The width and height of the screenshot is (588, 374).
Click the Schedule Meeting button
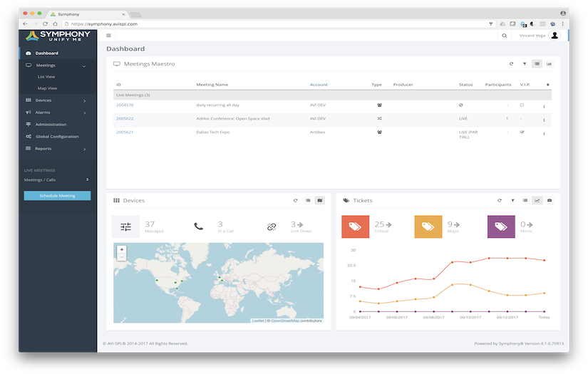tap(58, 196)
